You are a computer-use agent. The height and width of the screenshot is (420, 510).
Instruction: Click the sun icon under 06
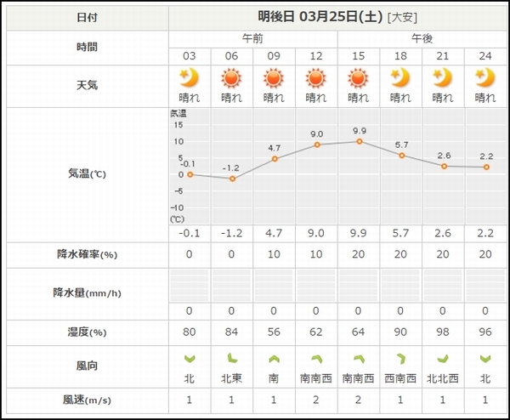(x=231, y=78)
